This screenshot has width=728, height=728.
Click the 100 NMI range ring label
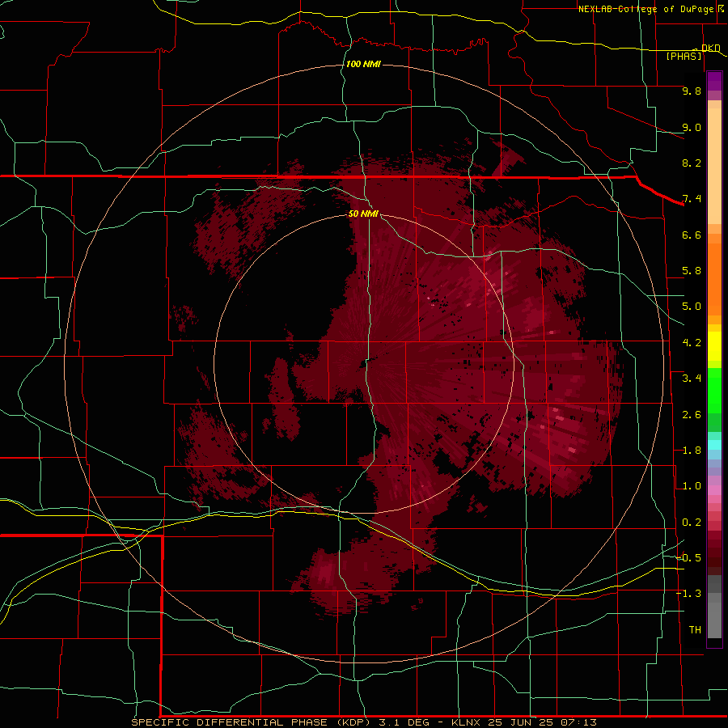click(363, 64)
